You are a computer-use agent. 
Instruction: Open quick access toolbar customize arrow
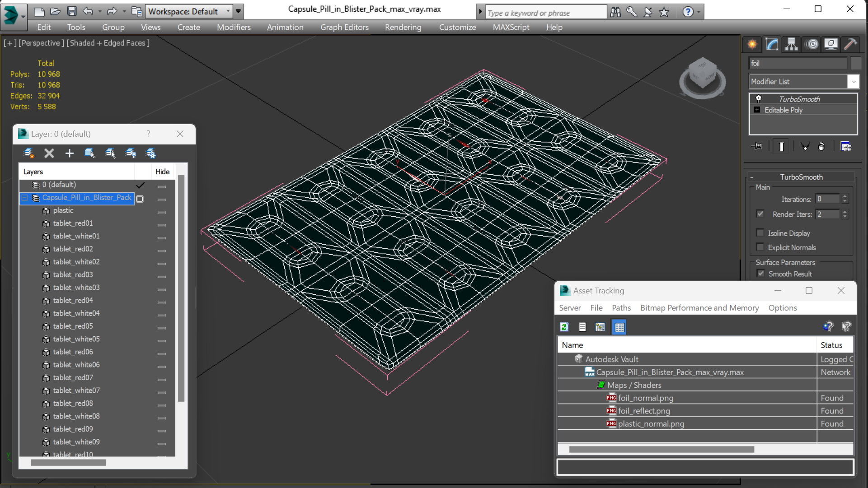coord(239,11)
